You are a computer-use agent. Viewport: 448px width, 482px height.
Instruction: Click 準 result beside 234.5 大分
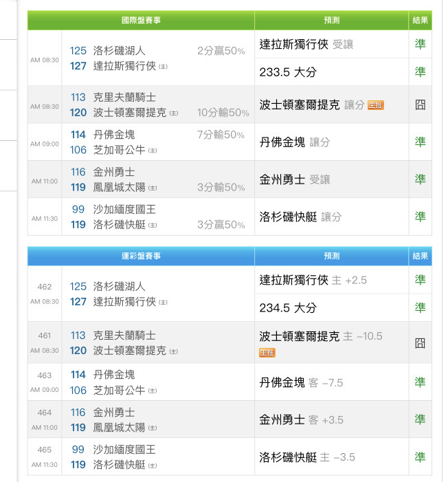point(420,307)
